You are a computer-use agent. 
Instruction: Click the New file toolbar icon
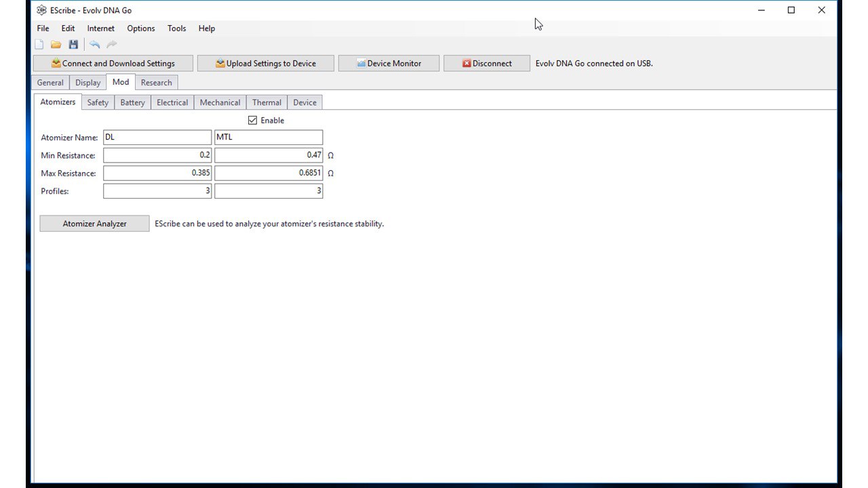[x=39, y=45]
